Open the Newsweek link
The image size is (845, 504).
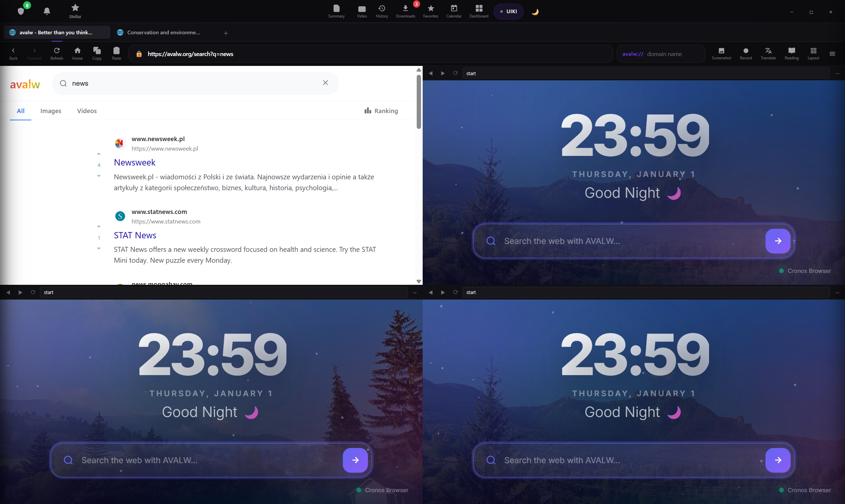135,162
